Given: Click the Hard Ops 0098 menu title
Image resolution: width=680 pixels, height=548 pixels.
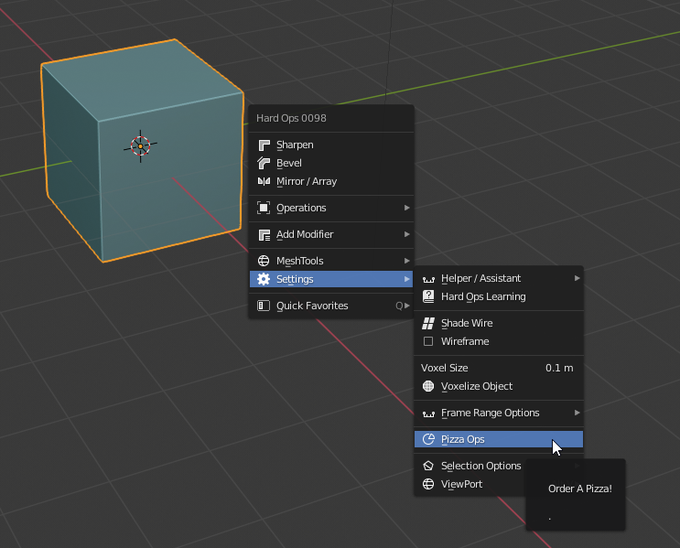Looking at the screenshot, I should click(291, 118).
